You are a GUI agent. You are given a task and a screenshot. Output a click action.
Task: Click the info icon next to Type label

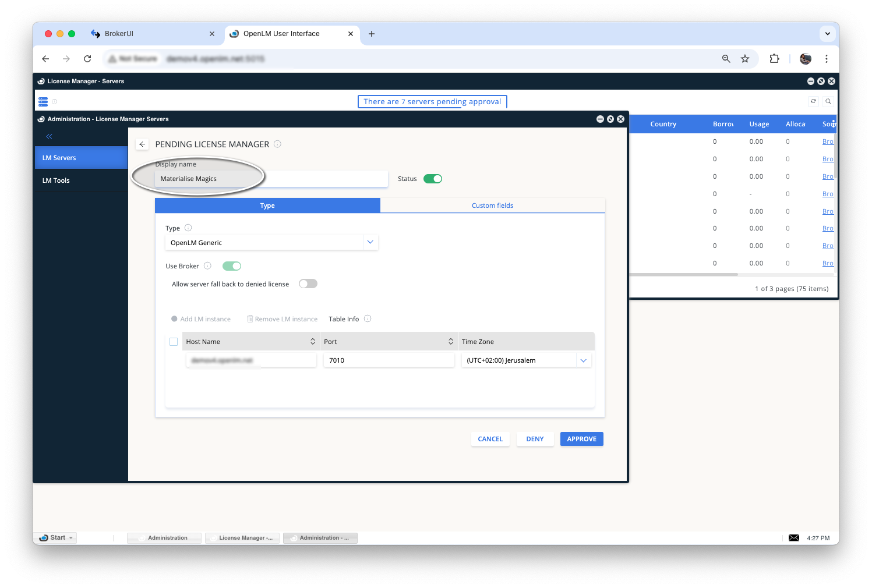tap(188, 228)
